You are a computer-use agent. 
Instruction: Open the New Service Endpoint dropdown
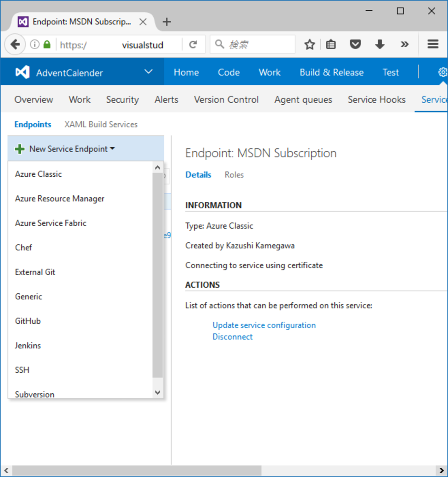65,149
